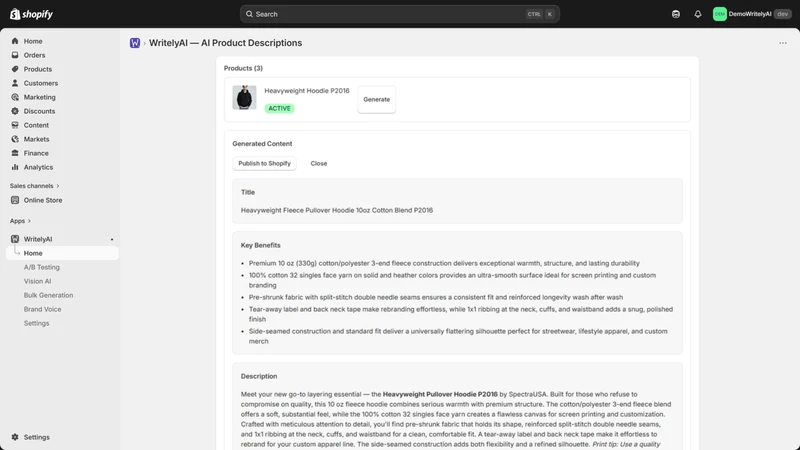Image resolution: width=800 pixels, height=450 pixels.
Task: Click the DemoWritelyAI avatar
Action: coord(719,14)
